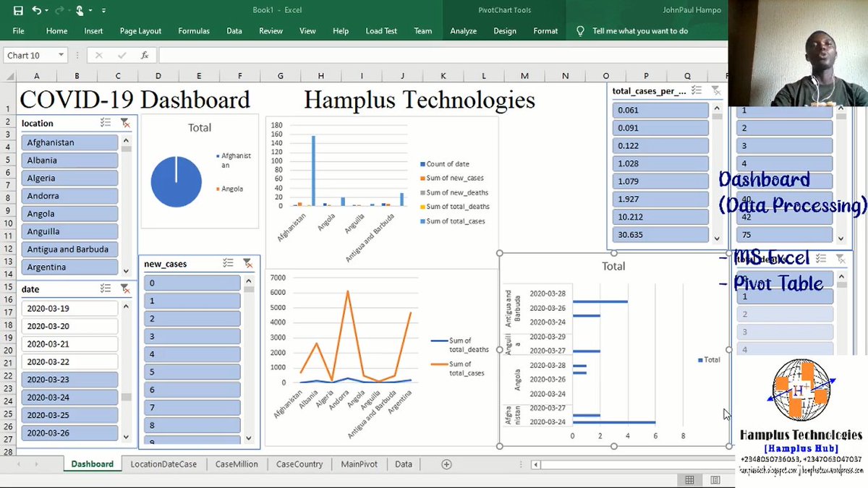Clear filter on the location slicer
Screen dimensions: 868x488
coord(125,123)
